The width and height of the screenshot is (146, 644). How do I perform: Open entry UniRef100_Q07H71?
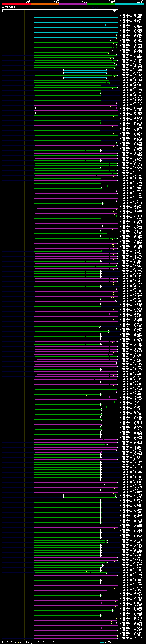[131, 324]
